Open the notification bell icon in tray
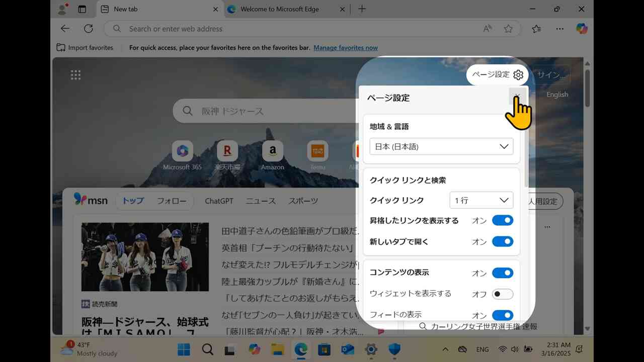This screenshot has height=362, width=644. tap(579, 349)
